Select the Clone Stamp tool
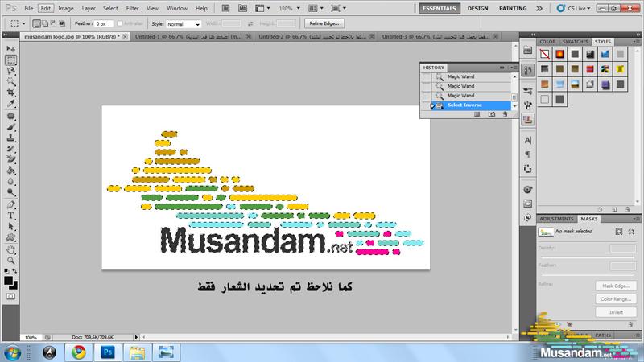The image size is (644, 362). pyautogui.click(x=10, y=138)
